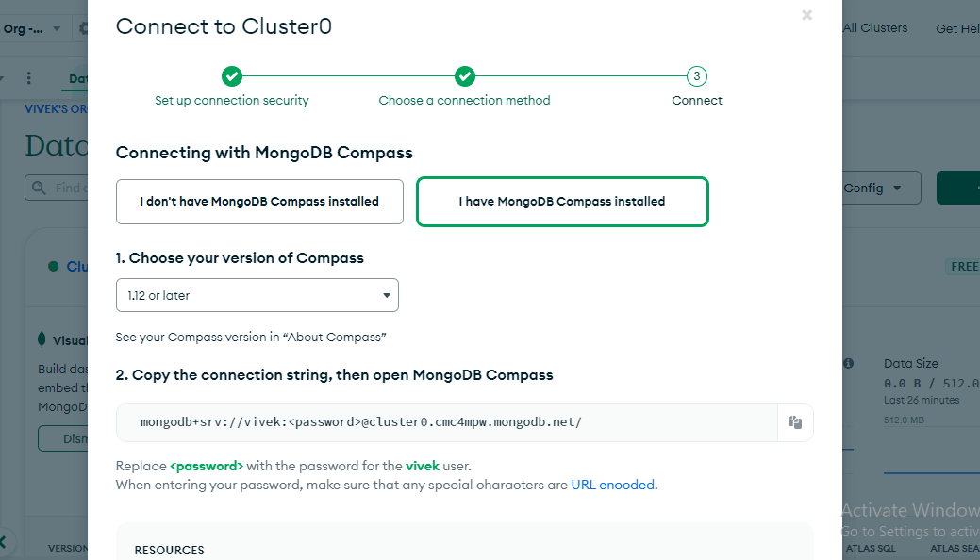Image resolution: width=980 pixels, height=560 pixels.
Task: Go to "Set up connection security" step
Action: pos(232,100)
